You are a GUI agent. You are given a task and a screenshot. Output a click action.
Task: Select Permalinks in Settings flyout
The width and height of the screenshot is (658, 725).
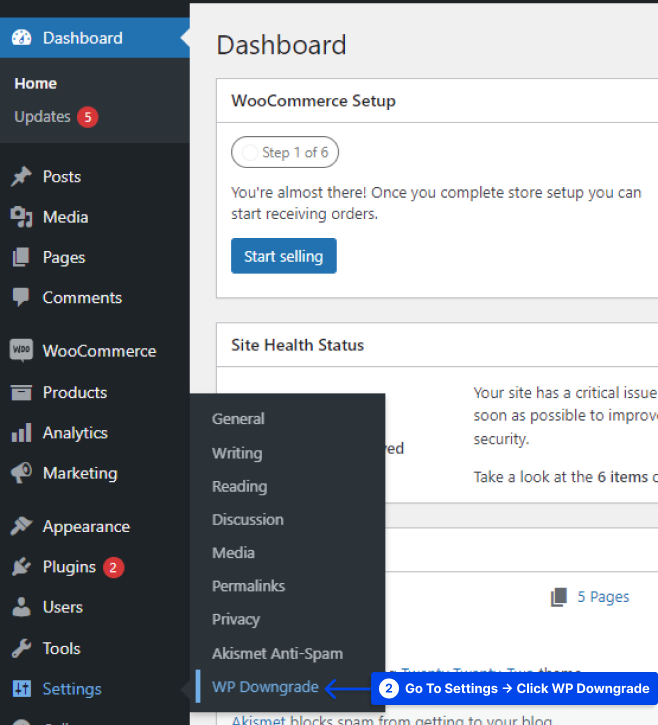(249, 586)
